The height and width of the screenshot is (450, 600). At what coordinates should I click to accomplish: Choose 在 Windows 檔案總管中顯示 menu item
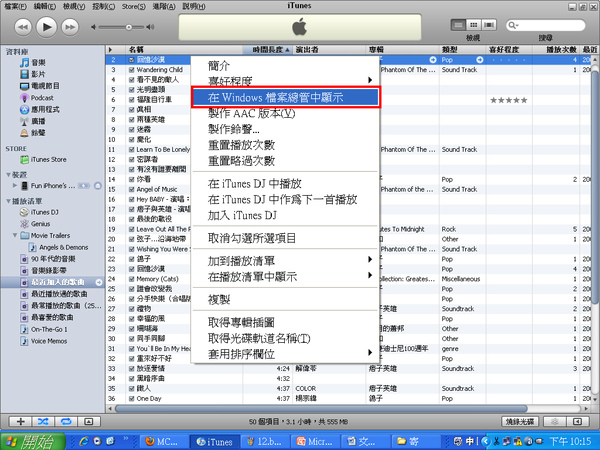[x=285, y=98]
